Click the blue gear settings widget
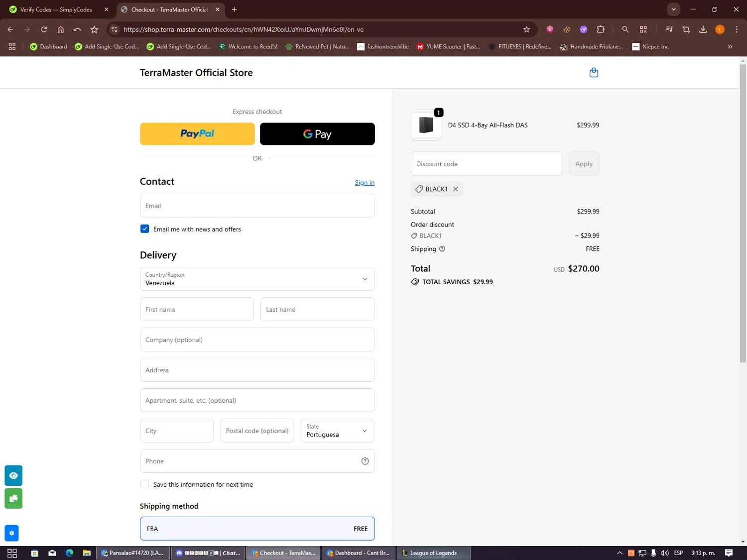 pos(11,533)
